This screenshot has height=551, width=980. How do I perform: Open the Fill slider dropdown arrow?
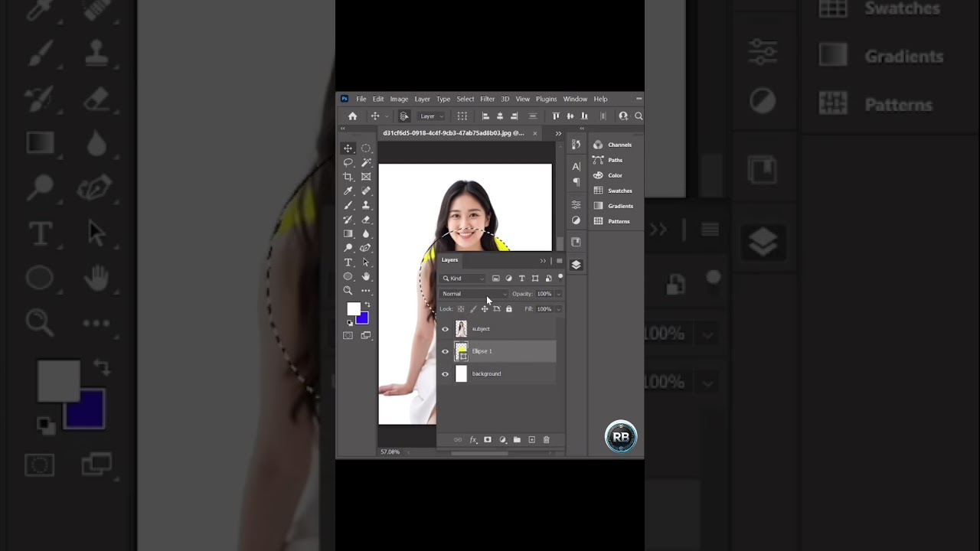coord(558,309)
